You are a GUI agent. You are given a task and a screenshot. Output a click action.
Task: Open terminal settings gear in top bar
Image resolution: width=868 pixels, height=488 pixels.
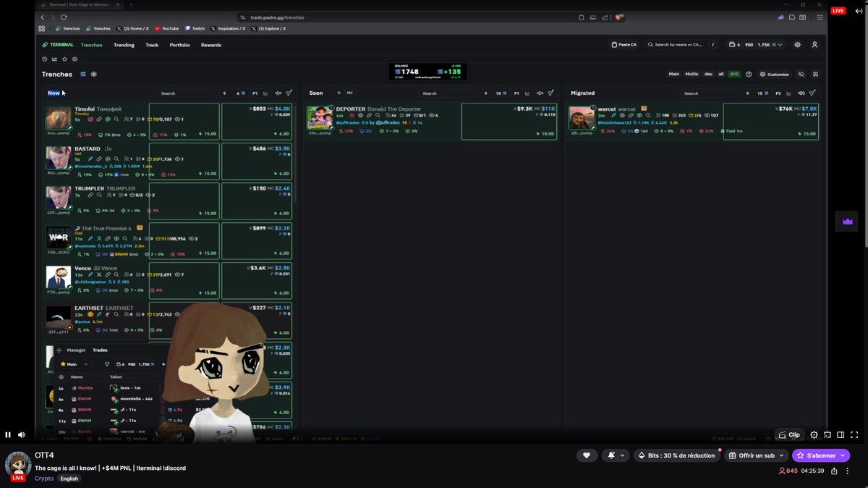click(x=798, y=45)
